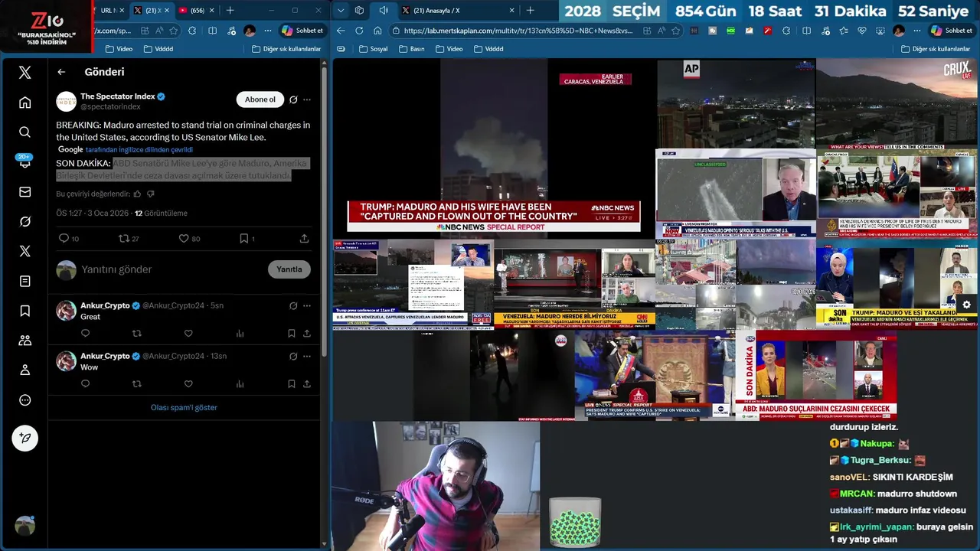This screenshot has width=980, height=551.
Task: Open more options on Spectator Index post
Action: (x=307, y=99)
